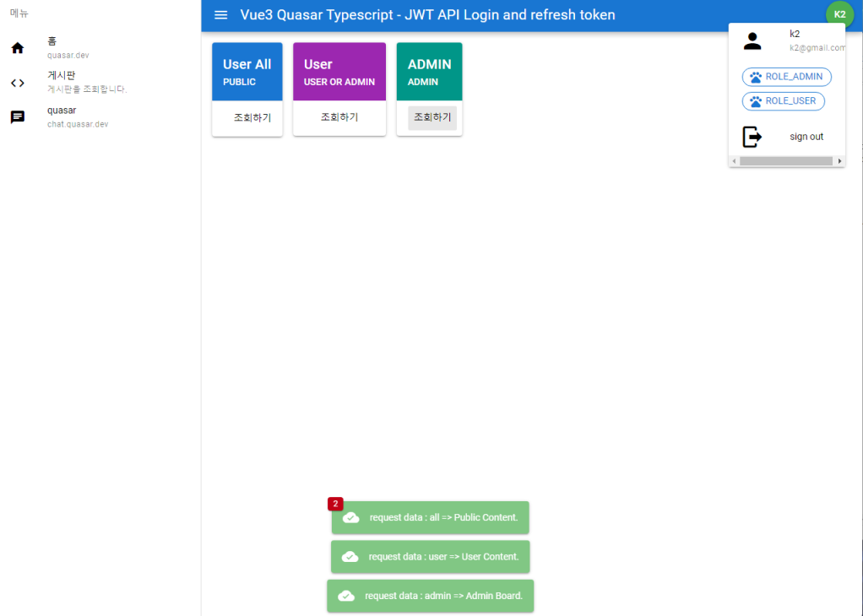
Task: Select the ROLE_ADMIN role chip
Action: point(786,77)
